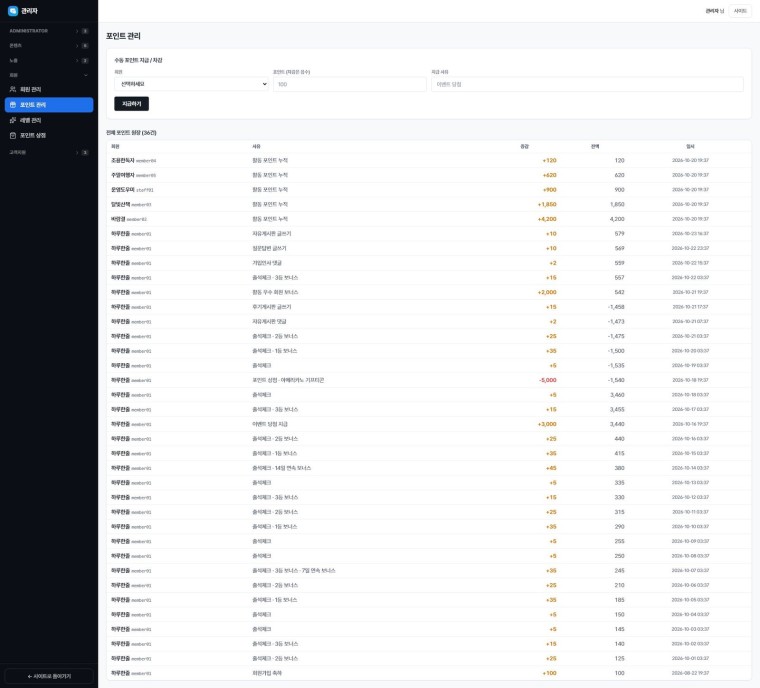Click the 관리자 logo icon in sidebar
760x688 pixels.
(x=13, y=11)
